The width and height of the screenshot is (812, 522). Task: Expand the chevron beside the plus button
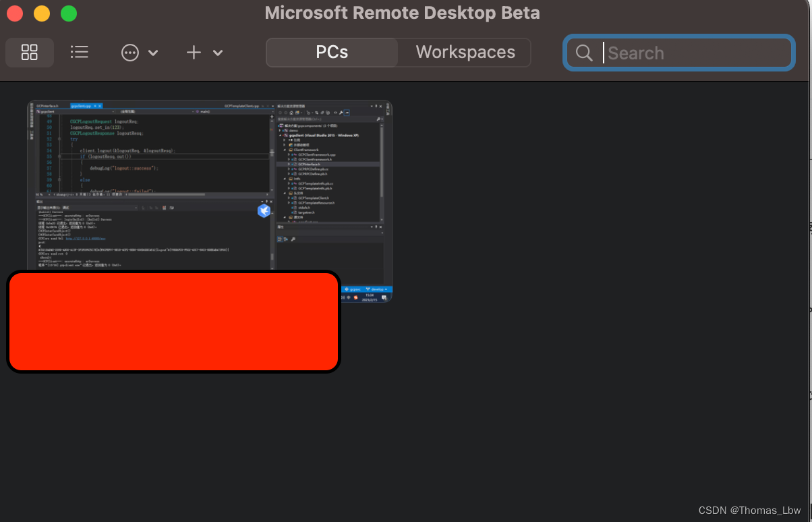(x=218, y=53)
